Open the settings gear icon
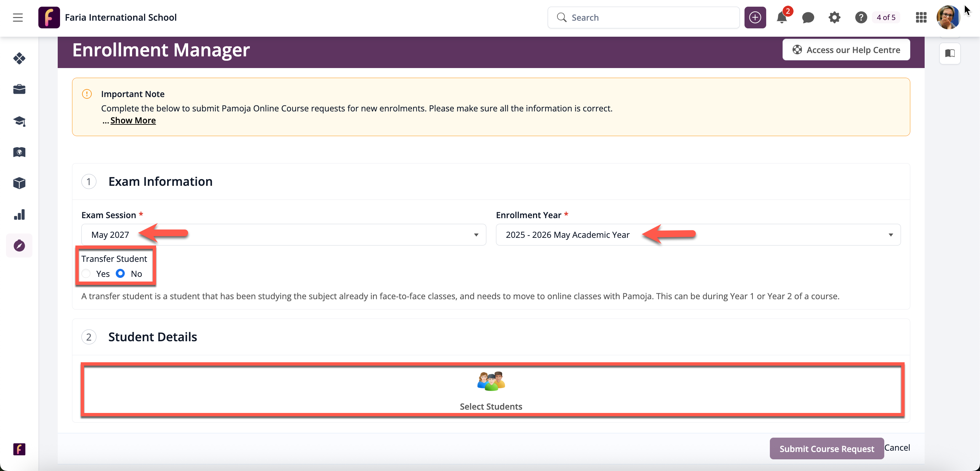The image size is (980, 471). (x=834, y=17)
